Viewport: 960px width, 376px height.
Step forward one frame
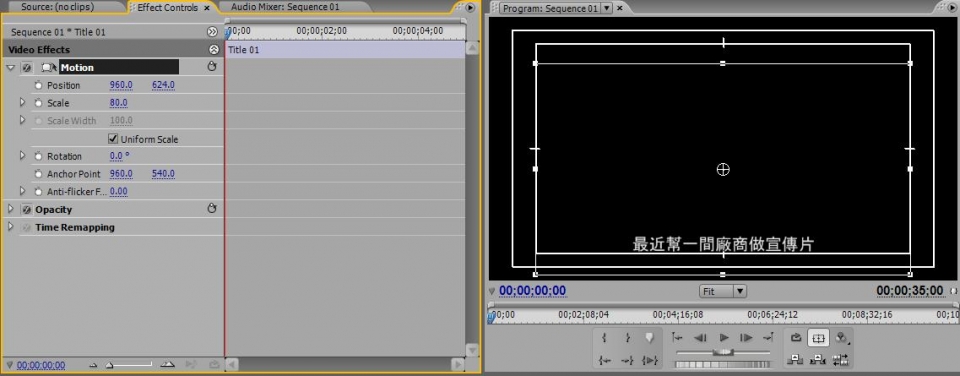746,337
